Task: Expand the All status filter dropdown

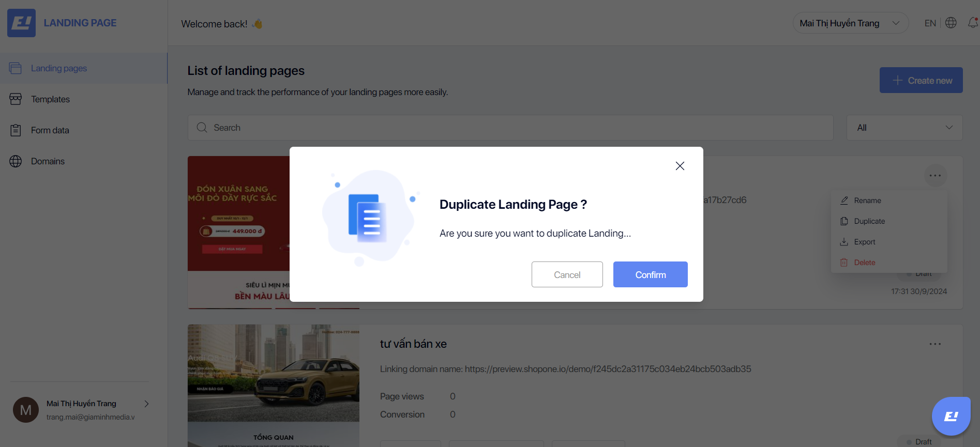Action: pos(904,128)
